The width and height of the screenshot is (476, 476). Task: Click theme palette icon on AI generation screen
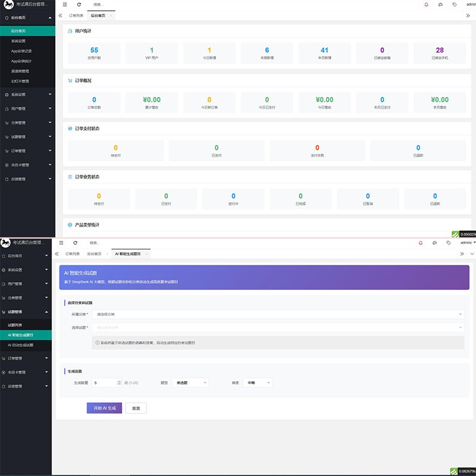click(434, 243)
